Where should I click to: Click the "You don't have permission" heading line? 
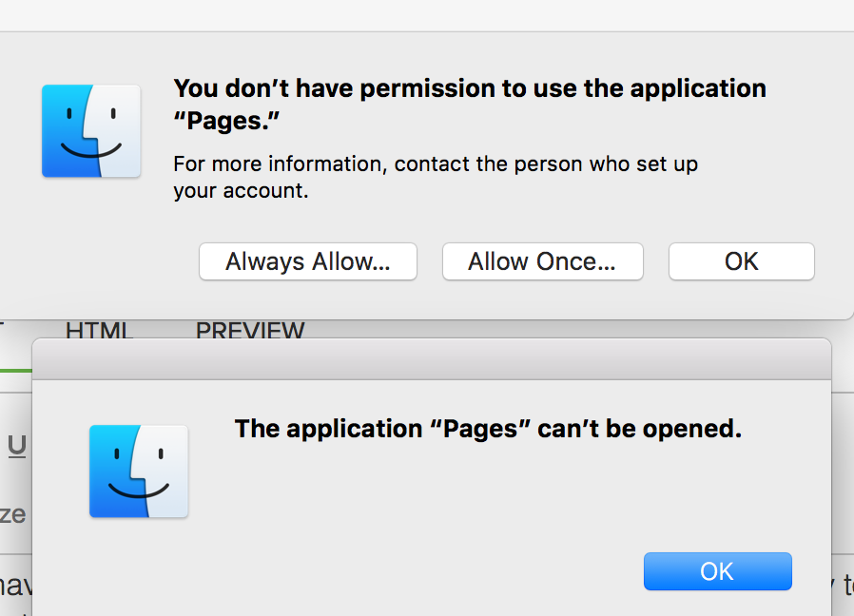tap(470, 88)
